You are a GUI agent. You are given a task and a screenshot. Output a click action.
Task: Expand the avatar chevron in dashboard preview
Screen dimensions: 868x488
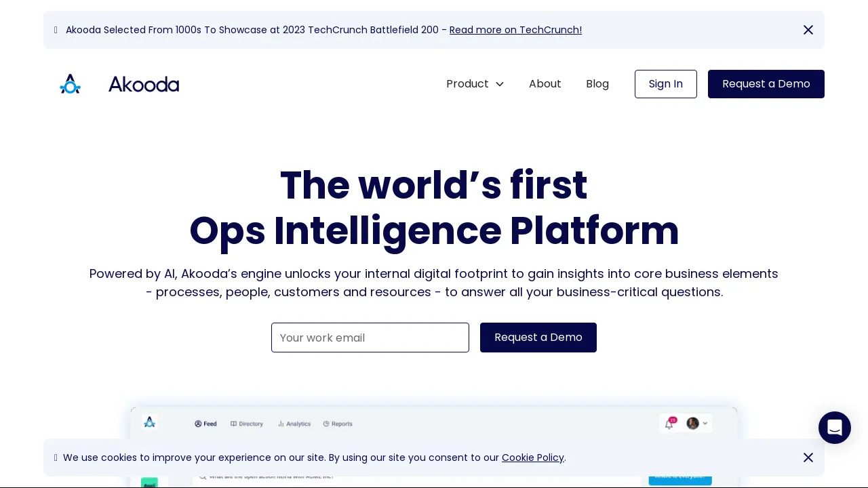tap(705, 423)
